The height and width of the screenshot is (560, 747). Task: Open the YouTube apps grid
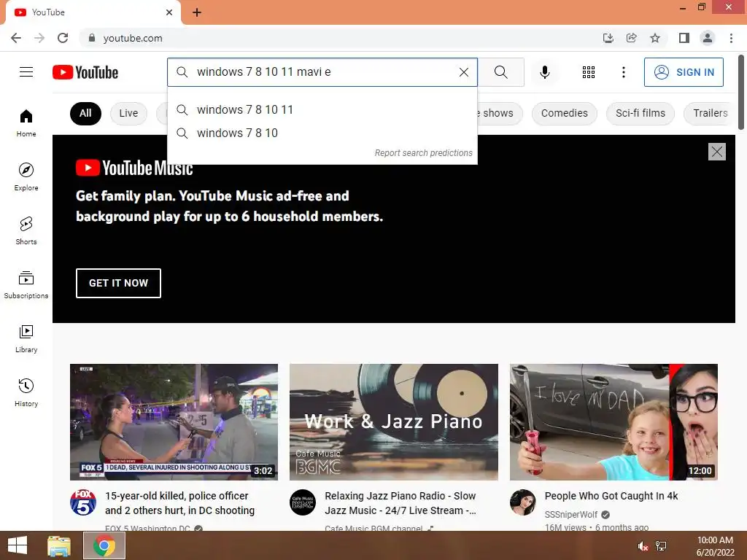click(x=589, y=72)
